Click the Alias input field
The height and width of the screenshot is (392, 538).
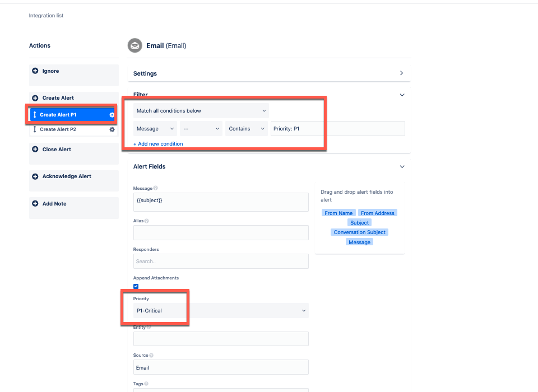tap(221, 232)
